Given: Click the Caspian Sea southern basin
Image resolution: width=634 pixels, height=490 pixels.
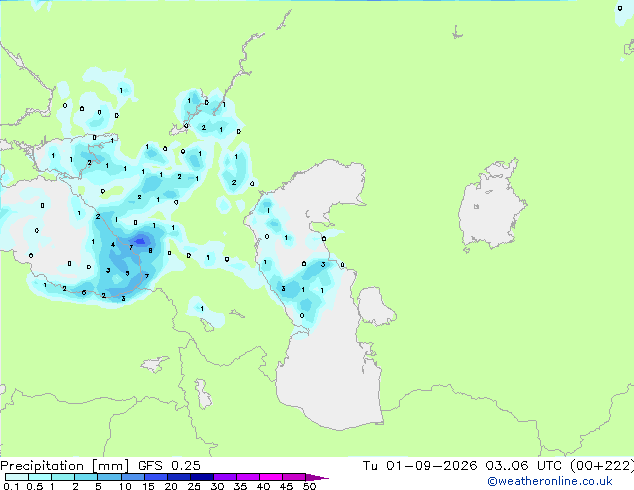Looking at the screenshot, I should (x=332, y=380).
